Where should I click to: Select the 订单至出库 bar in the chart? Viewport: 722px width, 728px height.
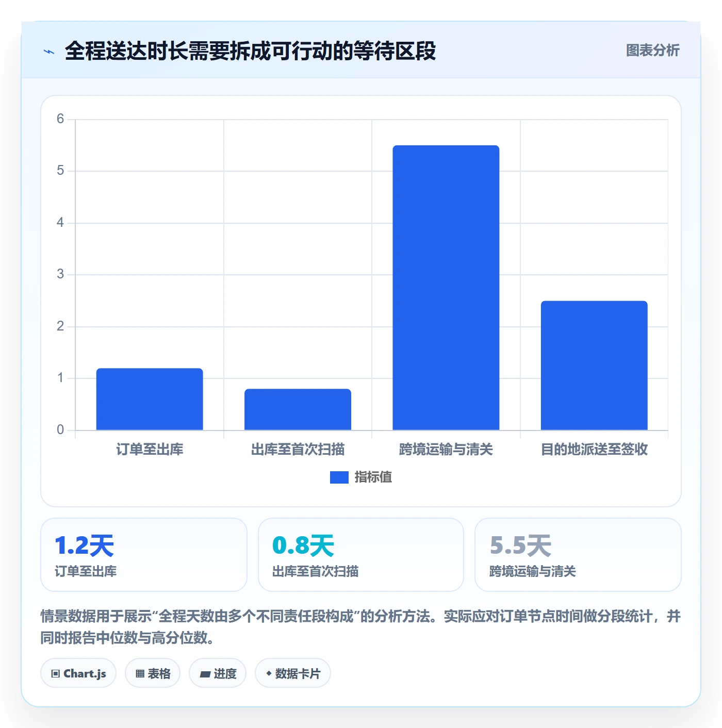(150, 399)
